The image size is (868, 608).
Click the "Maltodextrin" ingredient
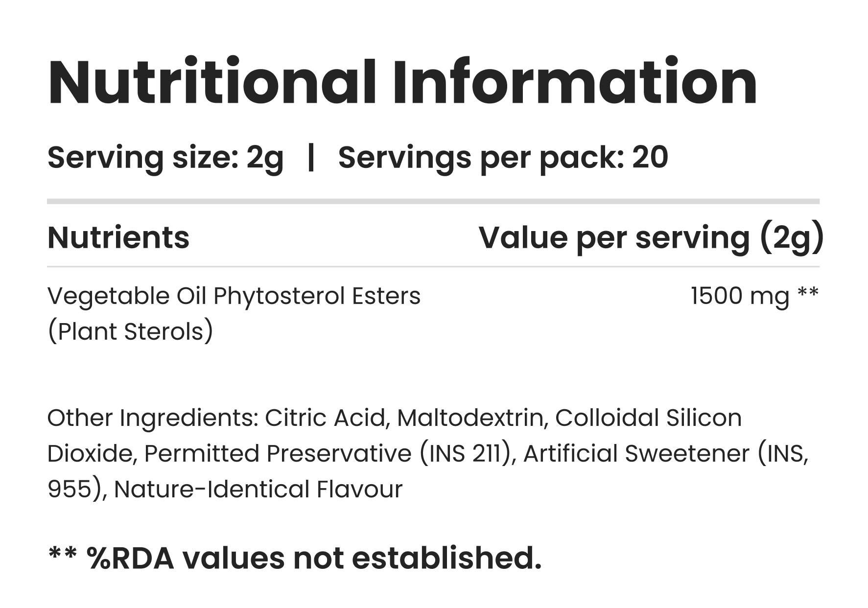point(472,418)
